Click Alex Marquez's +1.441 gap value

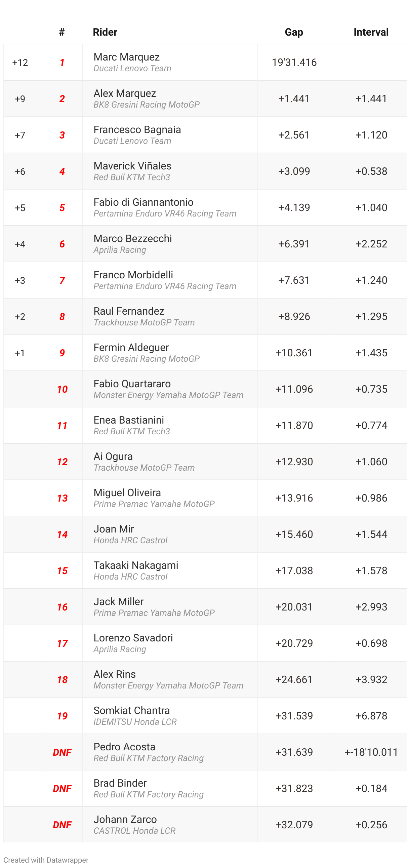point(294,98)
